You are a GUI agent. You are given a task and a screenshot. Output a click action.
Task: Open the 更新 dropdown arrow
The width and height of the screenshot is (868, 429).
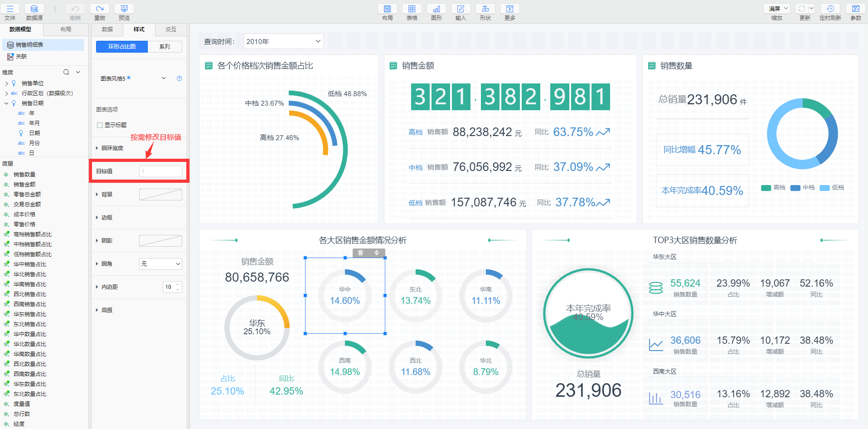[x=811, y=9]
